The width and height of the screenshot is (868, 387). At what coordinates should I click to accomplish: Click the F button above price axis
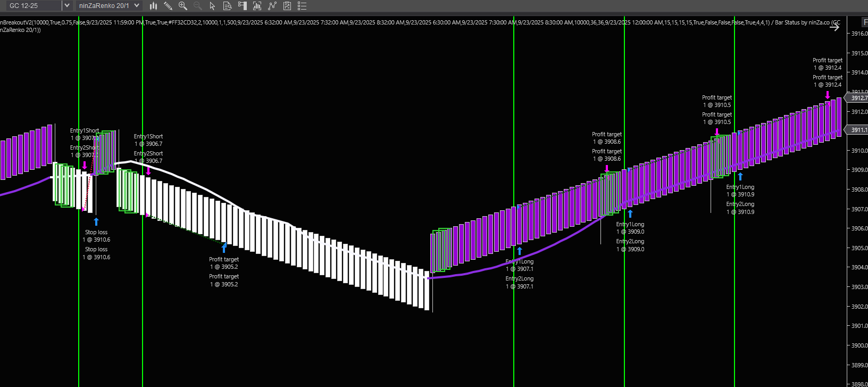[865, 22]
